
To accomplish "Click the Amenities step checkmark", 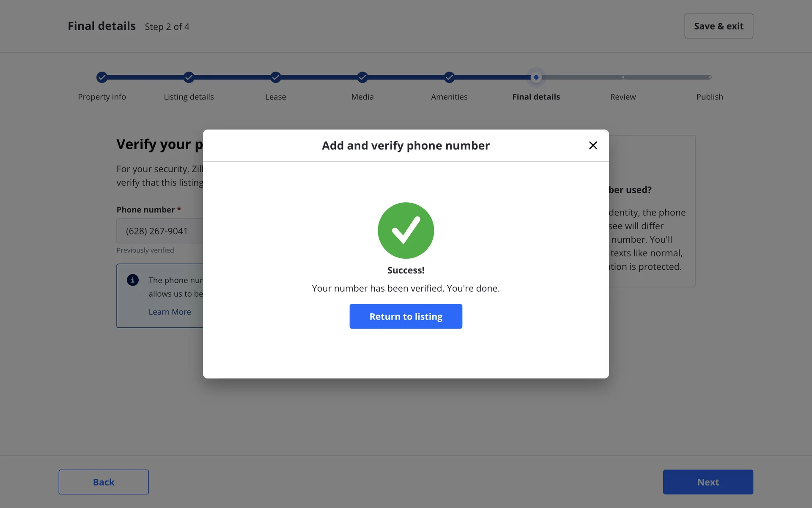I will 449,77.
